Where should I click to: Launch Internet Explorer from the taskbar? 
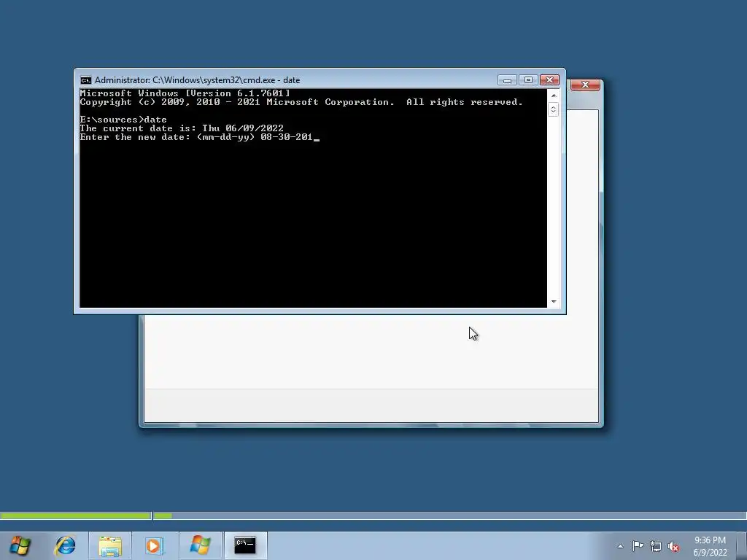click(x=65, y=545)
